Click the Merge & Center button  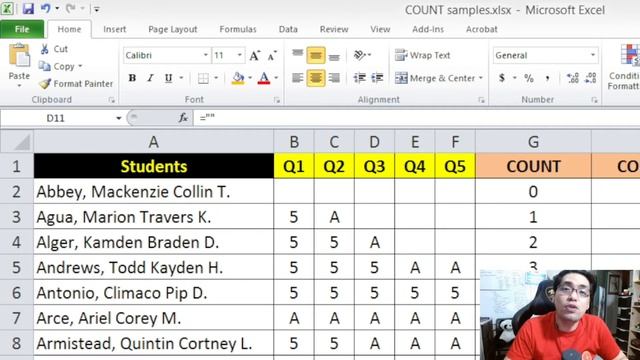pyautogui.click(x=435, y=78)
